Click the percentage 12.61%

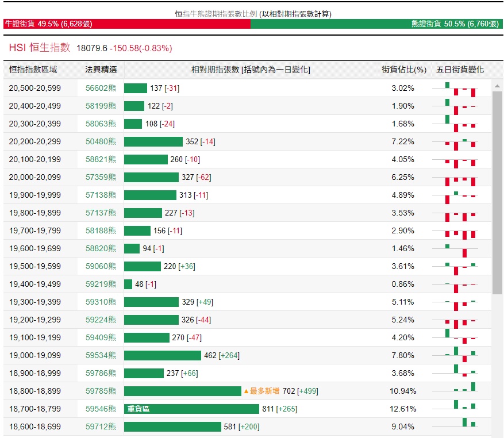pos(403,409)
